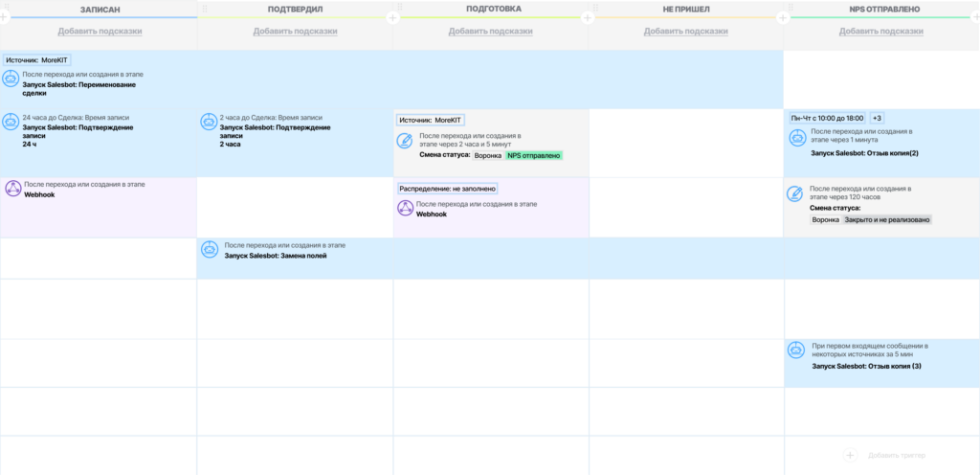The height and width of the screenshot is (475, 980).
Task: Click plus icon before NPS ОТПРАВЛЕНО stage
Action: [783, 18]
